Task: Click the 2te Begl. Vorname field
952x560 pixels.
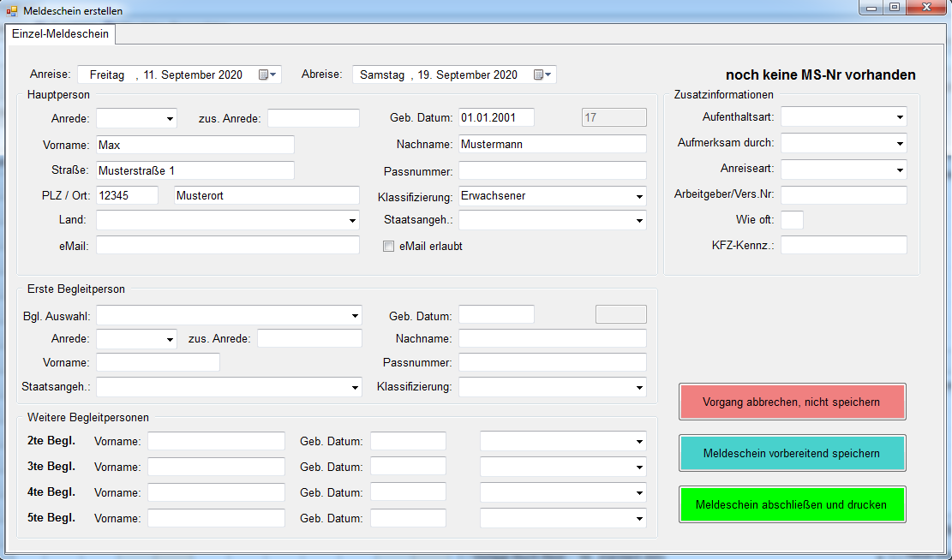Action: pos(216,441)
